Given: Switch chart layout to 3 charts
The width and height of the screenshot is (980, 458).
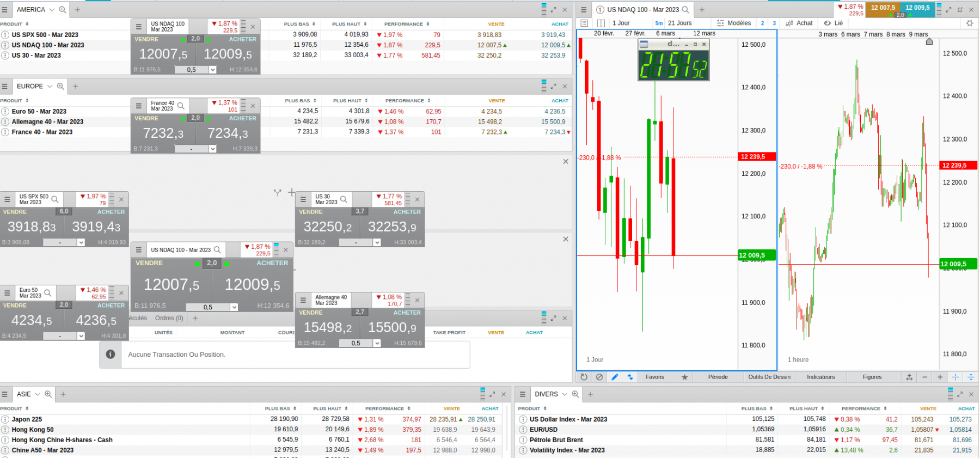Looking at the screenshot, I should click(x=774, y=23).
